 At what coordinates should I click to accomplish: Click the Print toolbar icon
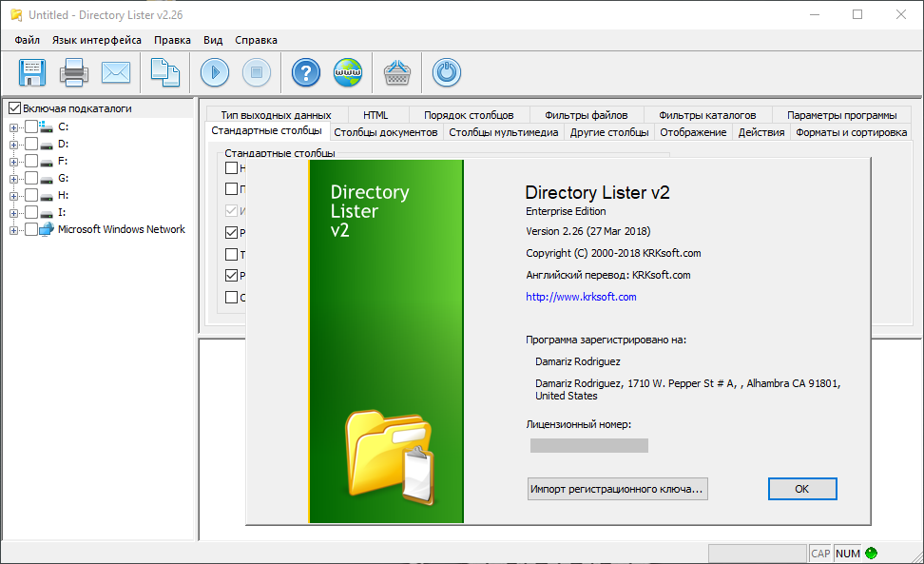click(x=73, y=72)
